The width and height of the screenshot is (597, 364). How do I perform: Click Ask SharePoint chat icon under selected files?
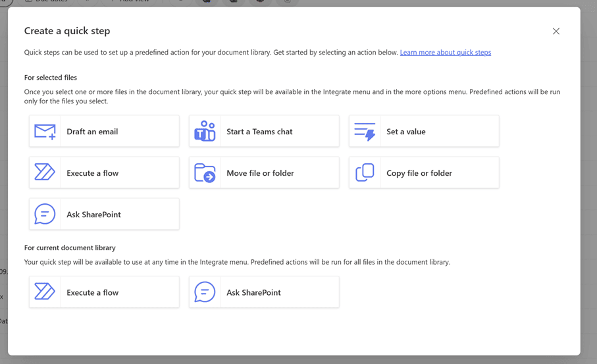45,214
